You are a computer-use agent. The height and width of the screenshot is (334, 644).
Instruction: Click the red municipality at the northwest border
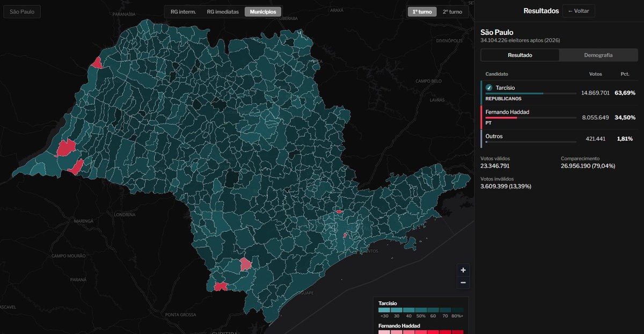point(97,63)
